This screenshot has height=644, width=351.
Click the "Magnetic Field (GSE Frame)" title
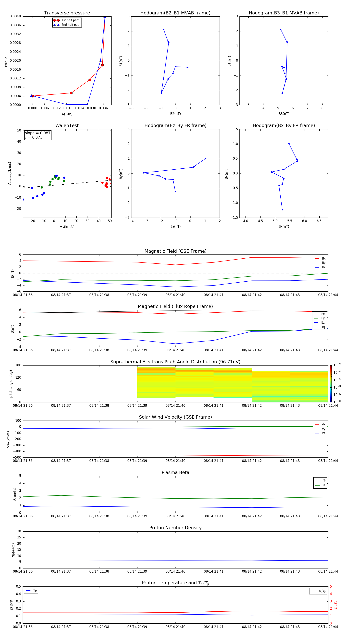point(175,251)
